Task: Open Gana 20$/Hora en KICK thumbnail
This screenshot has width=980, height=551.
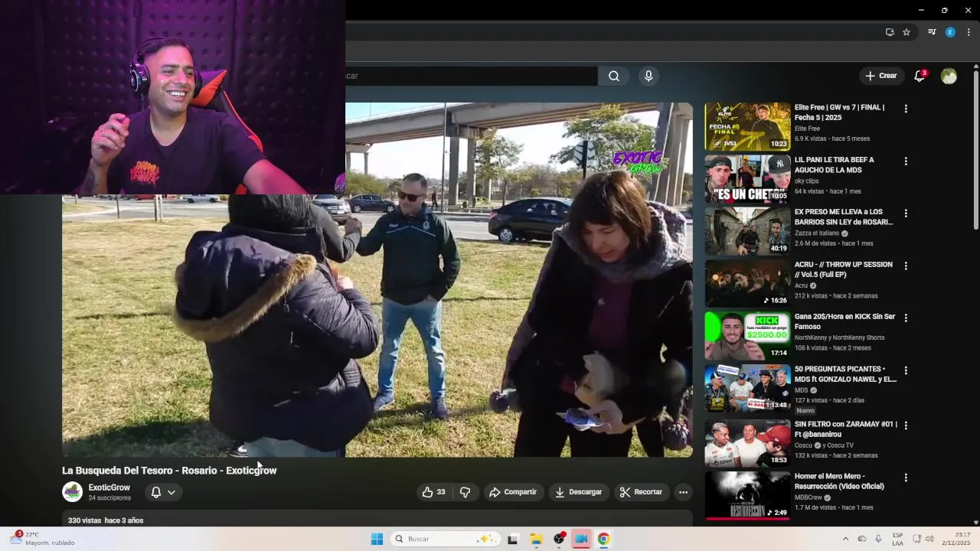Action: point(747,335)
